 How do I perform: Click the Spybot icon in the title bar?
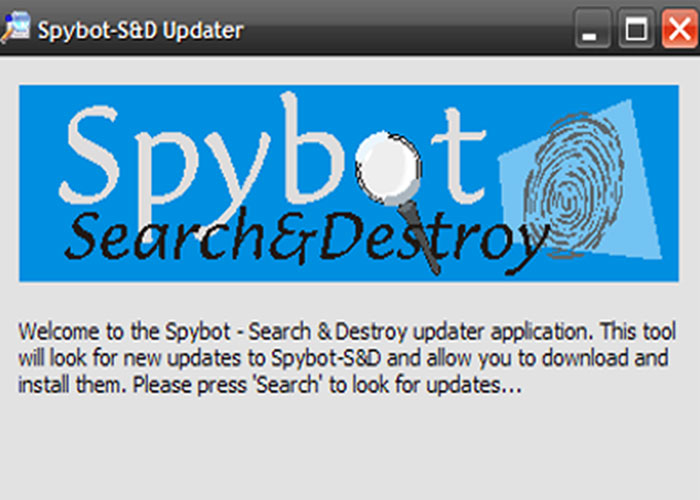coord(14,30)
